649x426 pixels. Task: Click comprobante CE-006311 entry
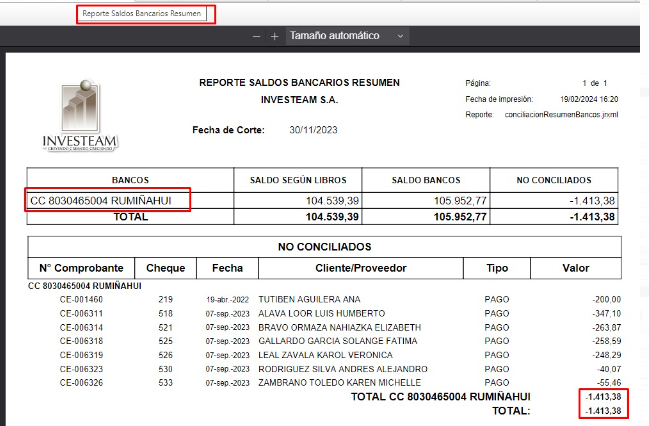(x=81, y=313)
